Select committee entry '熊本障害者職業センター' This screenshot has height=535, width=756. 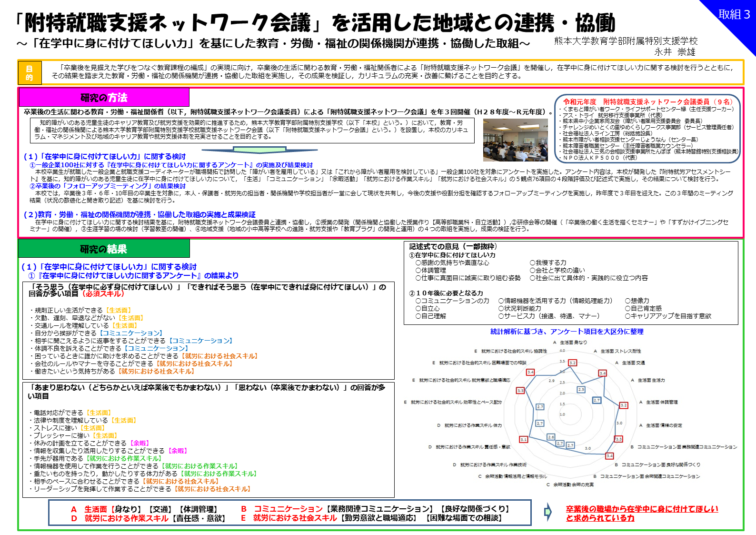coord(592,145)
